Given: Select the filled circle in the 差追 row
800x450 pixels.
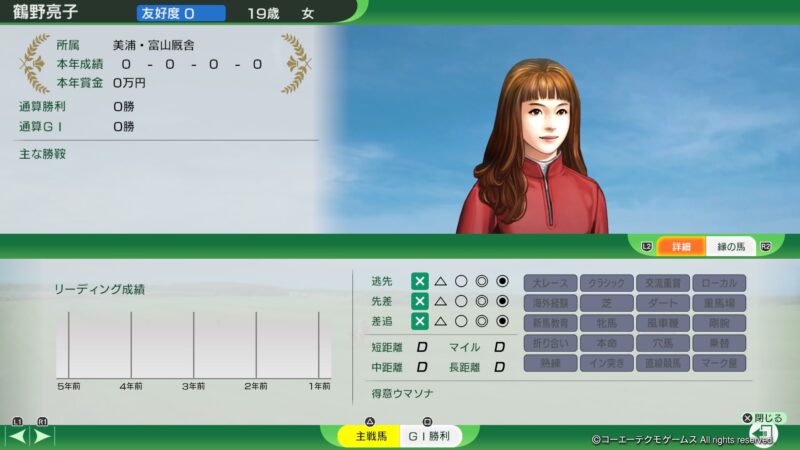Looking at the screenshot, I should [503, 321].
